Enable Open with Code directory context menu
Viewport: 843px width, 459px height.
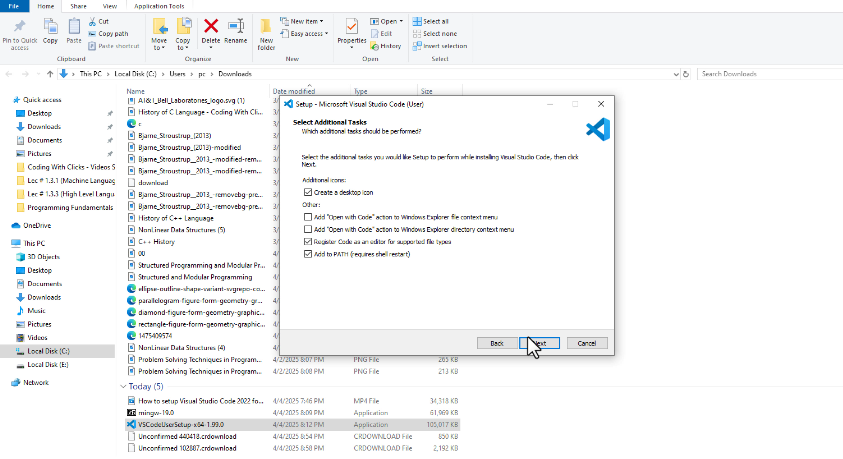tap(308, 230)
